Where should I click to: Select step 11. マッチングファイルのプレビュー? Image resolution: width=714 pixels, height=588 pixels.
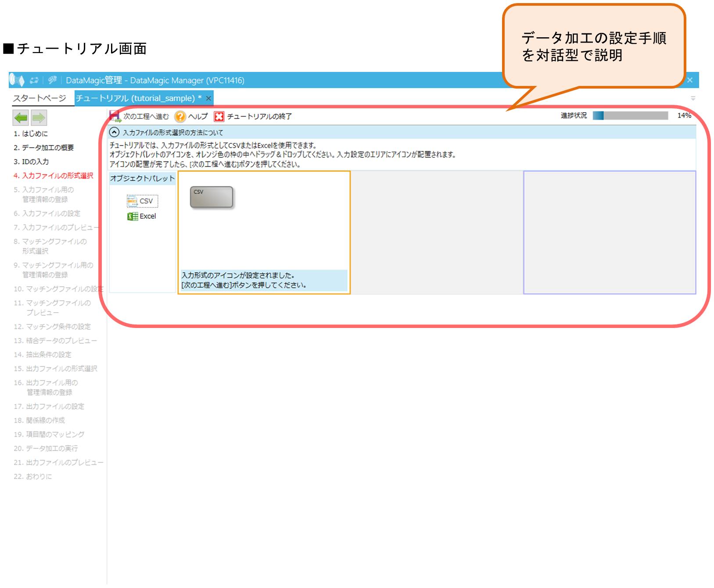coord(52,307)
